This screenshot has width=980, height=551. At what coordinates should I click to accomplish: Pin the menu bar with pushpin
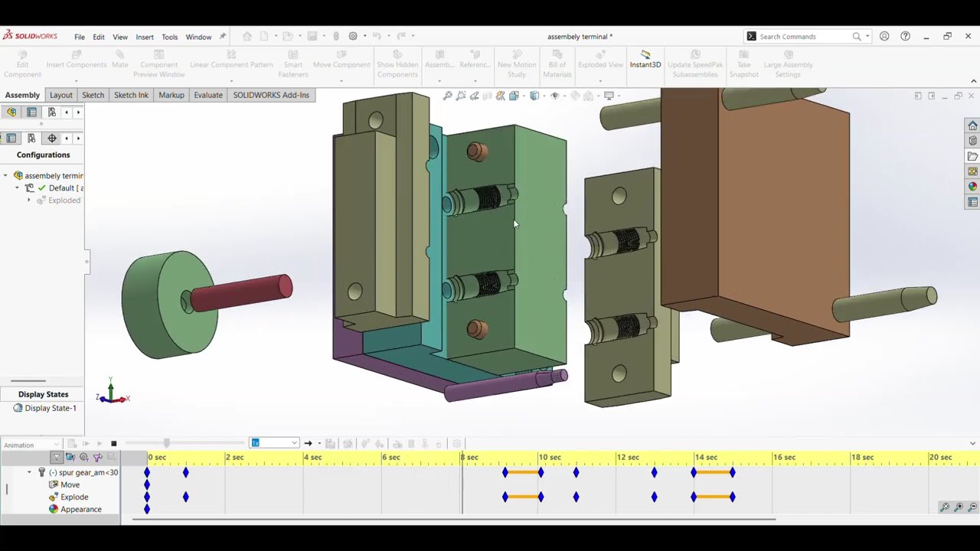[223, 36]
